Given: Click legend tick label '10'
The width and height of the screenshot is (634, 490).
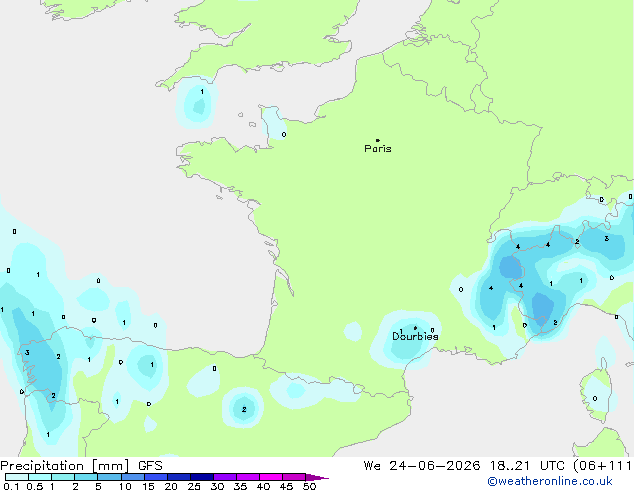Looking at the screenshot, I should [125, 486].
